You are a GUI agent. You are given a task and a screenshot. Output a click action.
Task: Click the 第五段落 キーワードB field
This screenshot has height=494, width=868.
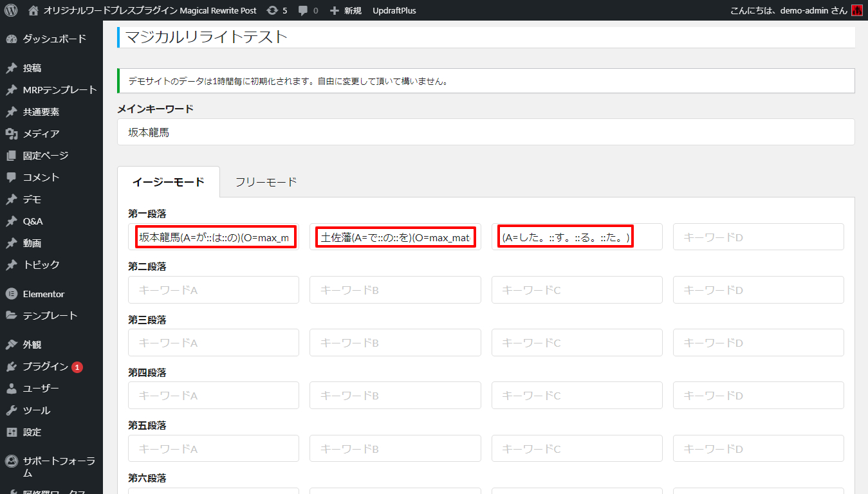(x=395, y=448)
